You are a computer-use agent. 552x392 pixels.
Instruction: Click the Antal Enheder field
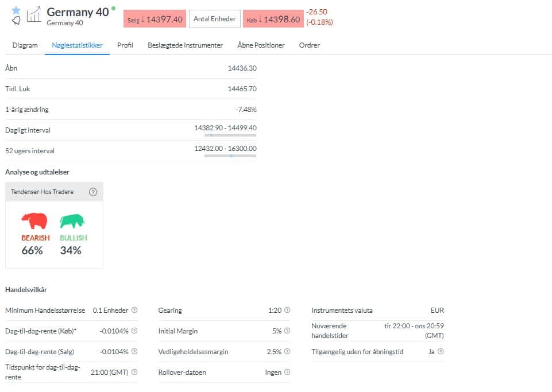[214, 19]
